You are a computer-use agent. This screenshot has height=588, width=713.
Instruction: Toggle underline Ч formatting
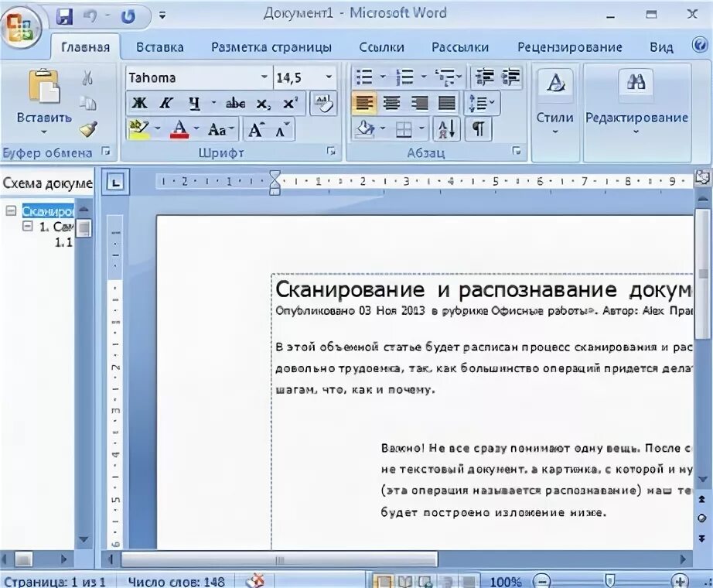coord(195,104)
